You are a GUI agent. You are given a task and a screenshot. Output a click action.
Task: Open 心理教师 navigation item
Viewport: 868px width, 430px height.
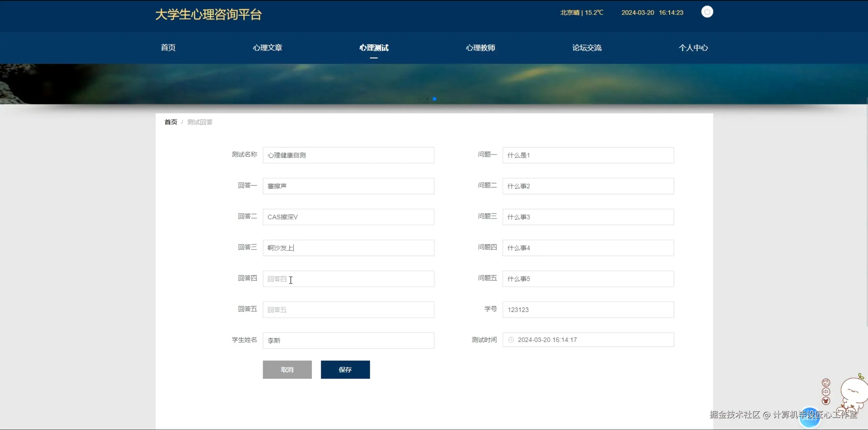480,48
